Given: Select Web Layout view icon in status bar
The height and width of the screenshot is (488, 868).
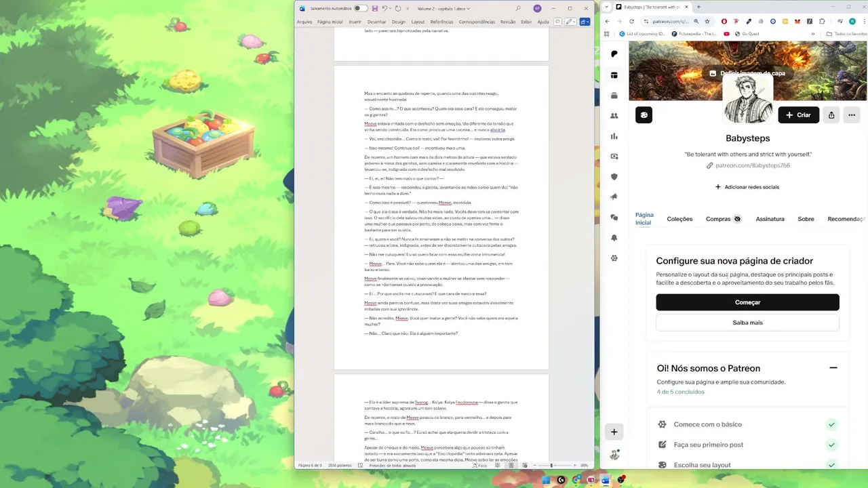Looking at the screenshot, I should (x=524, y=466).
